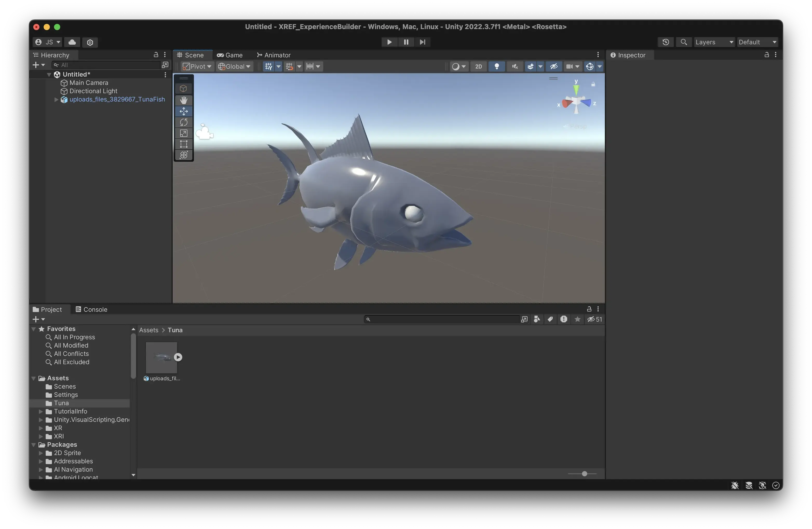Select the Hand view tool
This screenshot has height=529, width=812.
coord(184,100)
